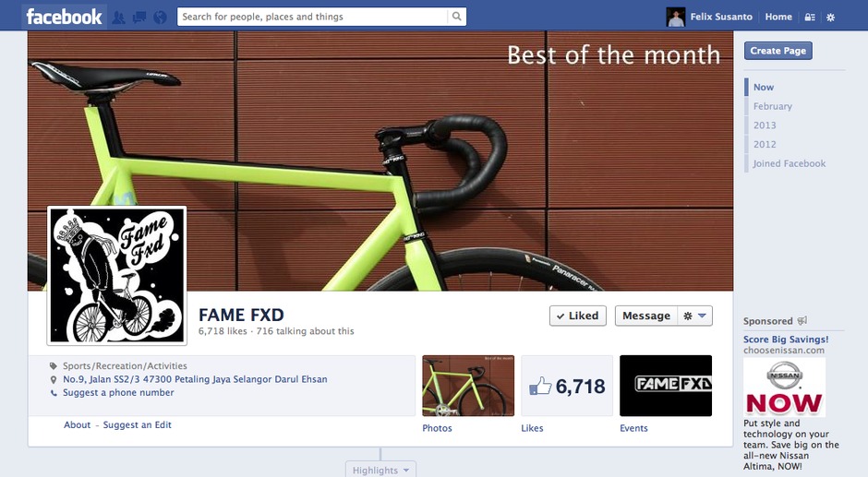Open the messages icon in top bar
The width and height of the screenshot is (868, 477).
point(139,18)
